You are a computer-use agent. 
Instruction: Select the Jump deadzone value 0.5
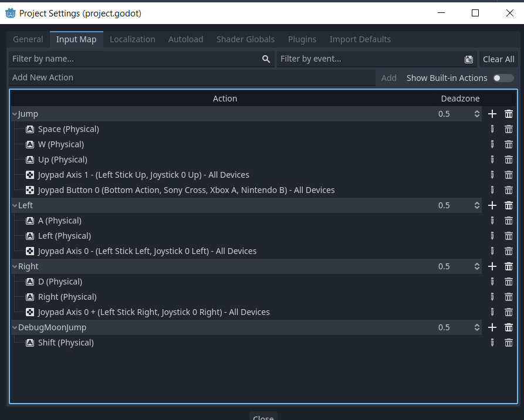[x=444, y=114]
